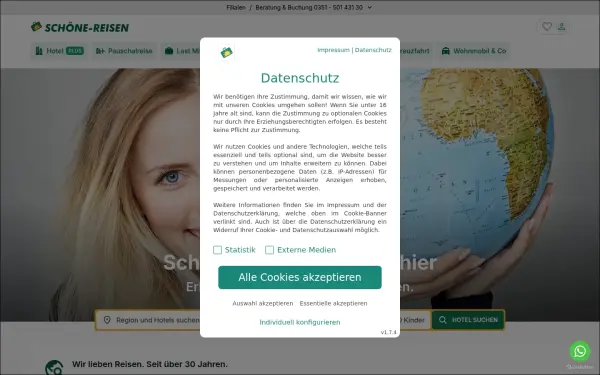Open the Kreuzfahrt tab
Image resolution: width=600 pixels, height=375 pixels.
[x=415, y=51]
